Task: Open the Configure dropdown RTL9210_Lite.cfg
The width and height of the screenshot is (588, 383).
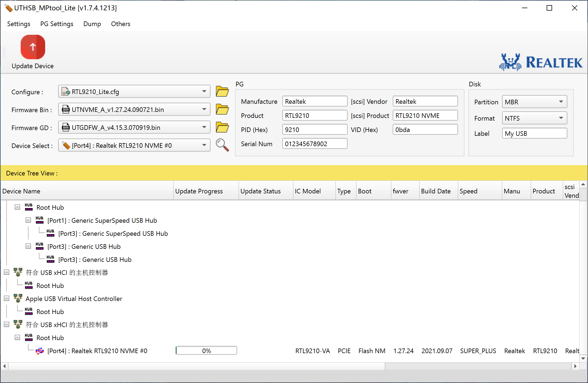Action: (134, 92)
